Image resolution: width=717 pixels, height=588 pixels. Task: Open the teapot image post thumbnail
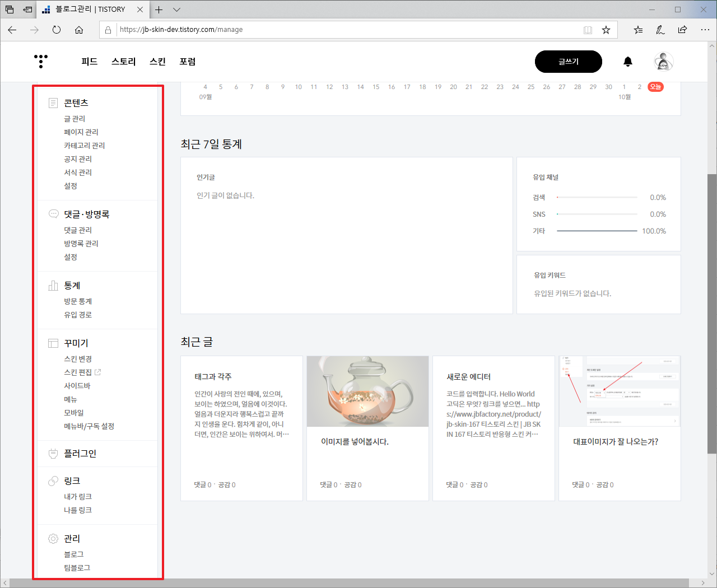[367, 391]
